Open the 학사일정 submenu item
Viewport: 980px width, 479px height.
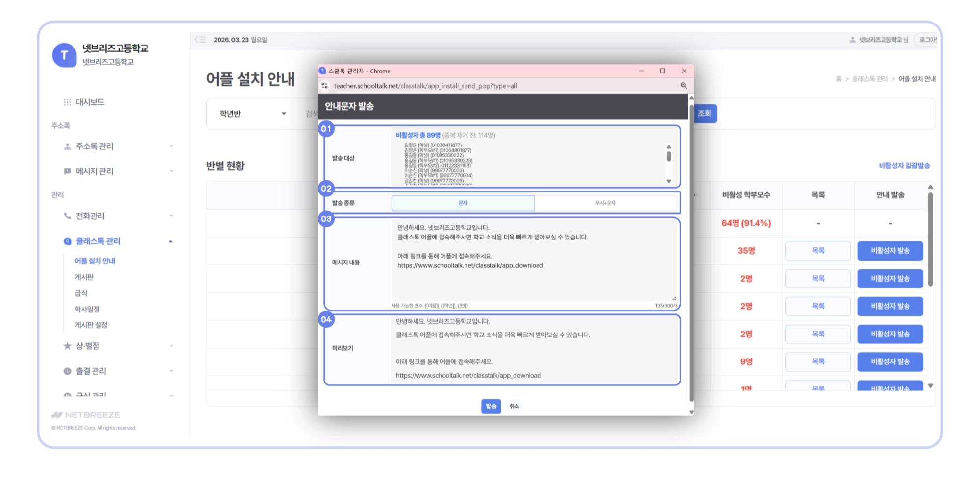coord(87,309)
